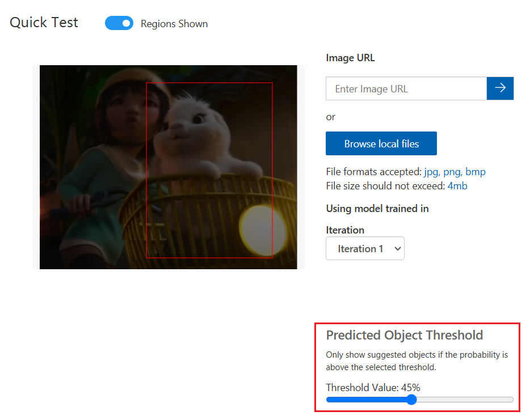Click the 'Image URL' label

[350, 58]
